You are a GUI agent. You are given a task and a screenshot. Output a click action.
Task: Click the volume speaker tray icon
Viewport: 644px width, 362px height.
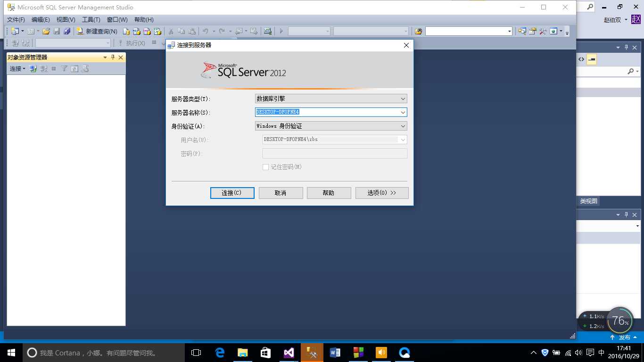[x=578, y=353]
